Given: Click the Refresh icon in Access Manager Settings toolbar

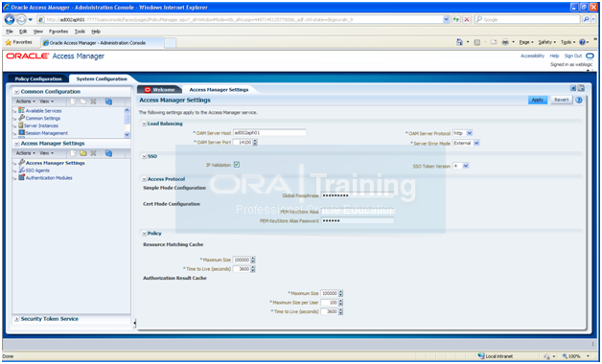Looking at the screenshot, I should [x=108, y=153].
